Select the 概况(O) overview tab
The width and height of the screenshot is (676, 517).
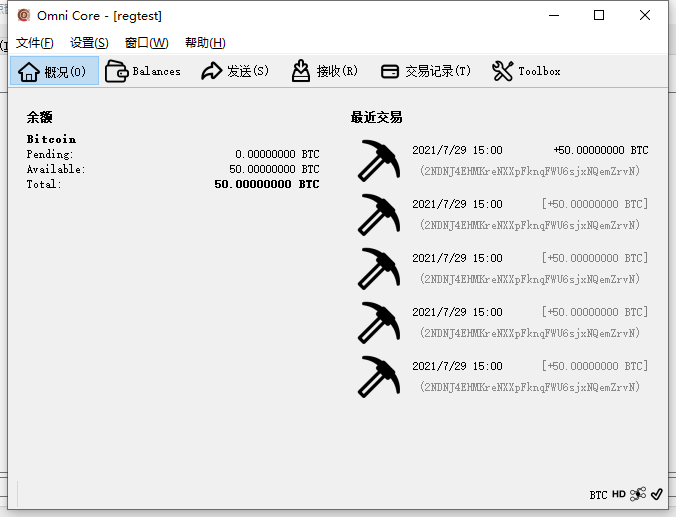click(54, 71)
